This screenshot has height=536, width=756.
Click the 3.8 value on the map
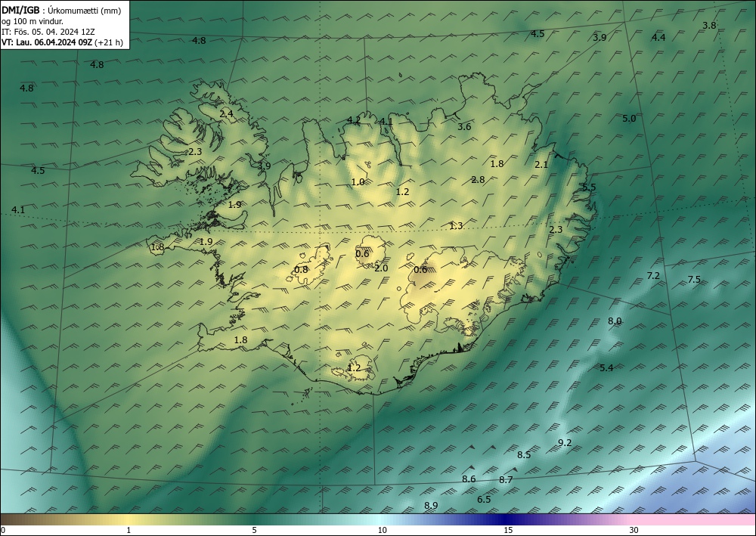(709, 26)
